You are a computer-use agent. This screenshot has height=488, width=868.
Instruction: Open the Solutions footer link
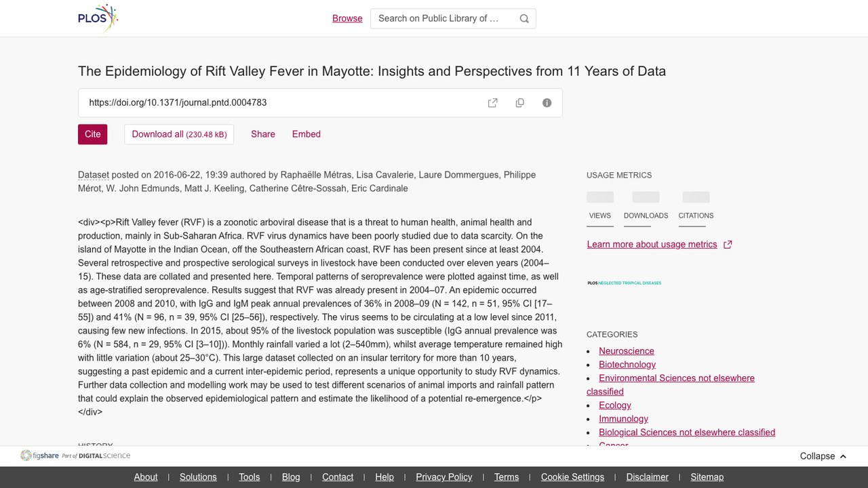[198, 477]
